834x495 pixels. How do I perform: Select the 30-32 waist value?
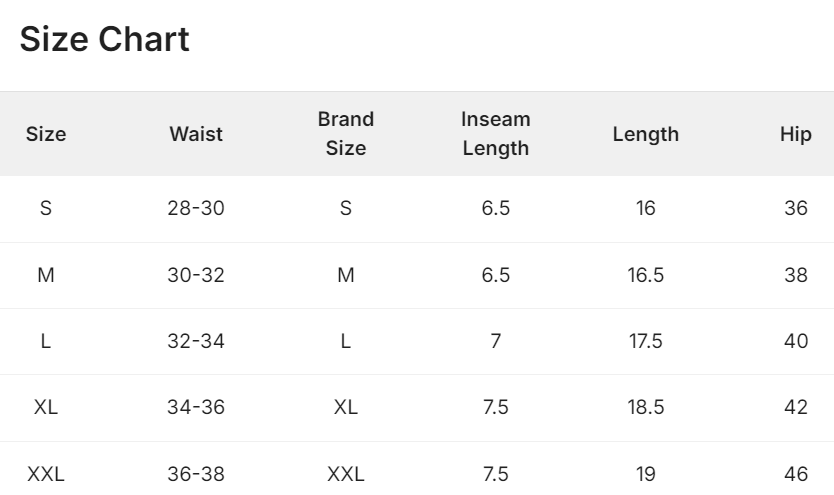coord(196,275)
